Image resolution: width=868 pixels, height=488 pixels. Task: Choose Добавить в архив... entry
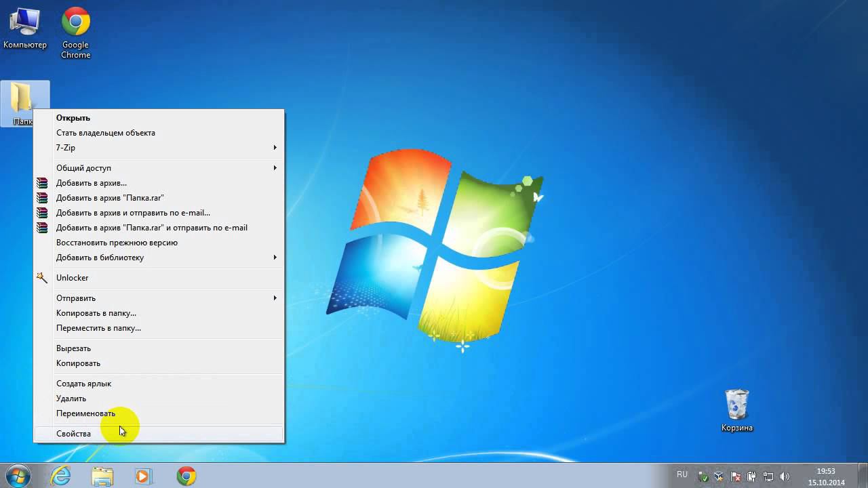[x=159, y=183]
